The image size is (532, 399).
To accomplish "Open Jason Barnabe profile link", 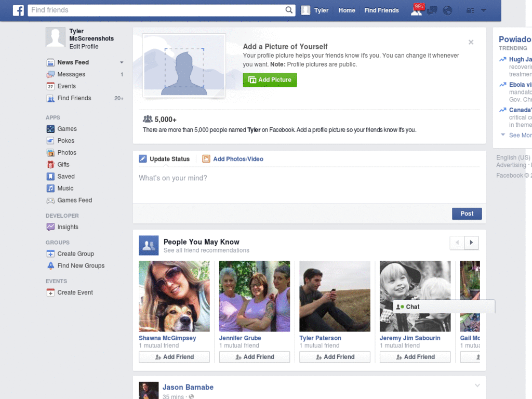I will click(x=188, y=387).
